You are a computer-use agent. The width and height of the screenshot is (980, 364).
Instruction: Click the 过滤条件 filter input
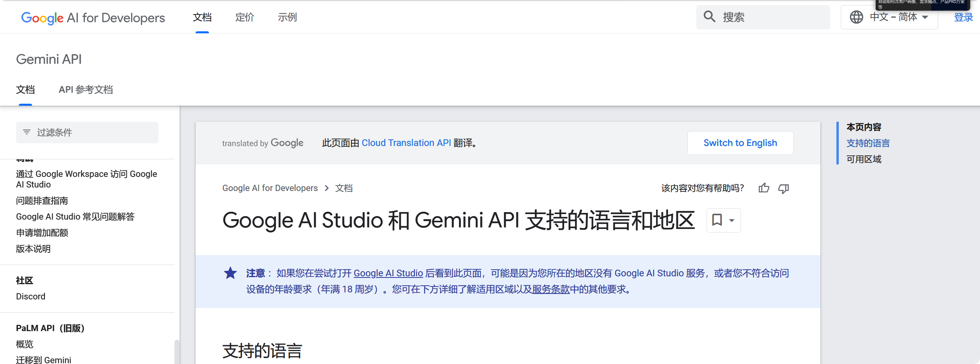click(x=87, y=132)
